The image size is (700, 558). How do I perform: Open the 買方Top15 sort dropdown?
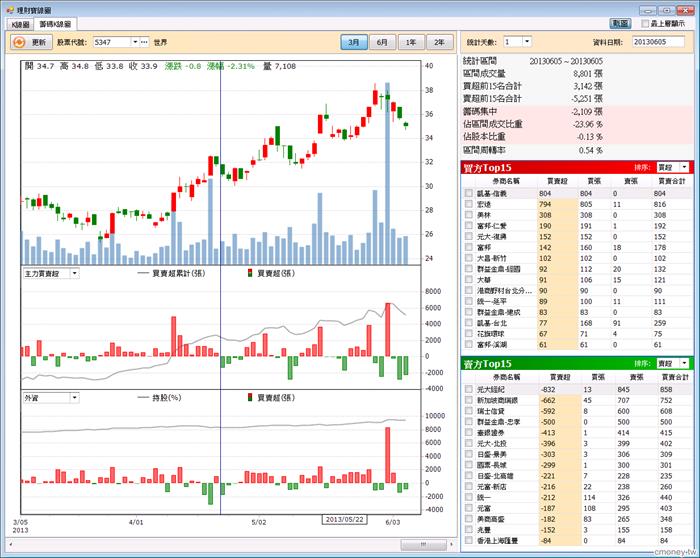pyautogui.click(x=685, y=167)
